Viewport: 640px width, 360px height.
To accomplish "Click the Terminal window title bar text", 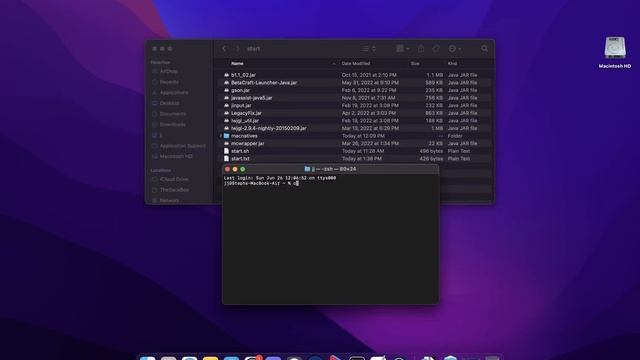I will click(334, 169).
